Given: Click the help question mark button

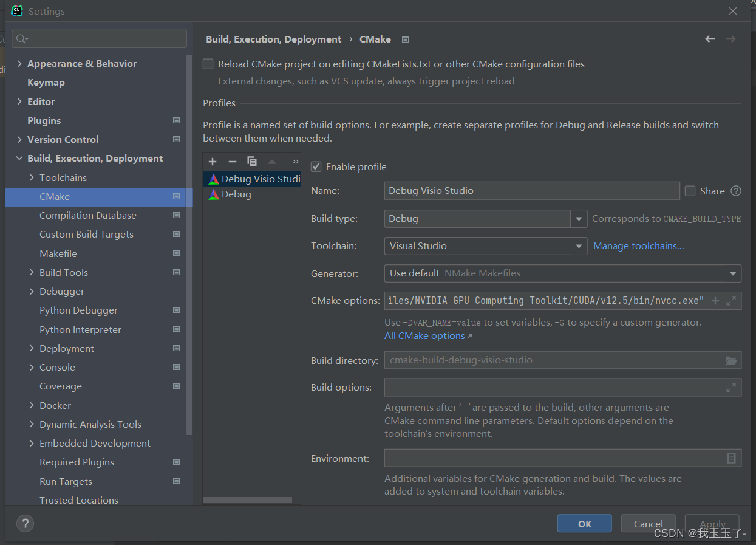Looking at the screenshot, I should pyautogui.click(x=25, y=523).
